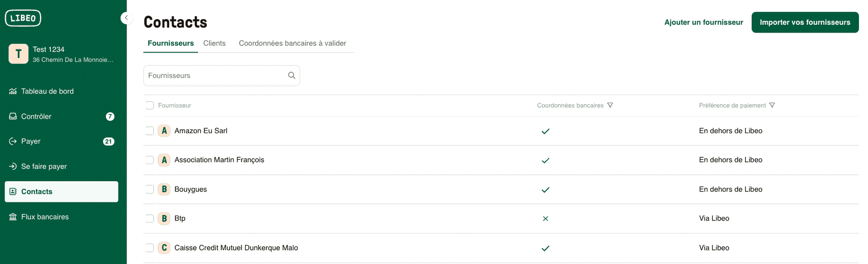The width and height of the screenshot is (868, 264).
Task: Click the Ajouter un fournisseur link
Action: pyautogui.click(x=703, y=22)
